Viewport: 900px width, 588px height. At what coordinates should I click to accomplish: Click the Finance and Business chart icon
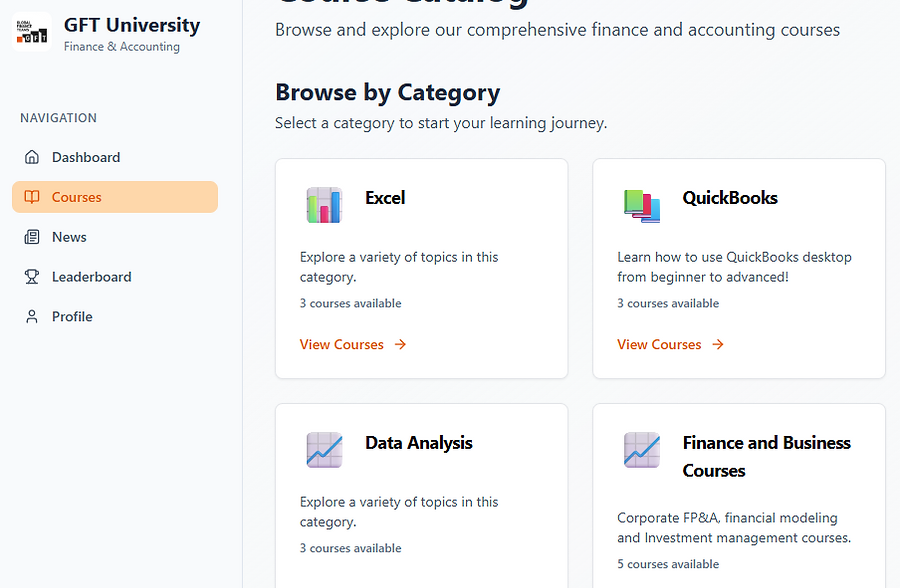[x=642, y=450]
